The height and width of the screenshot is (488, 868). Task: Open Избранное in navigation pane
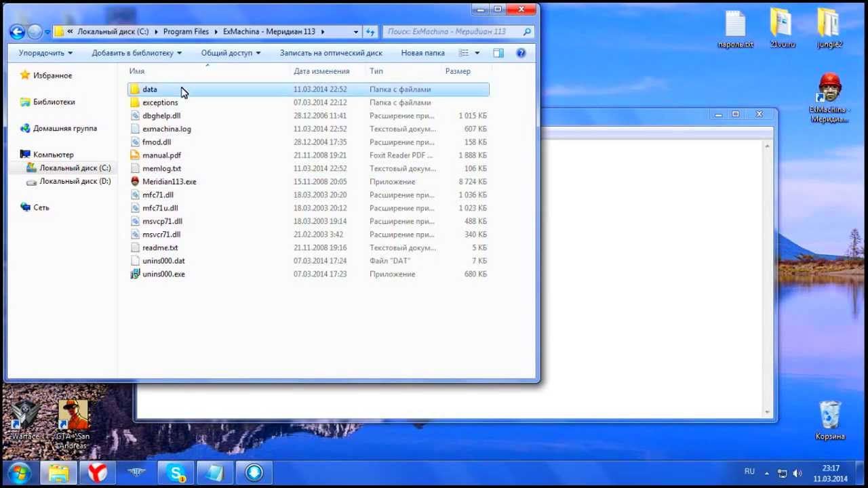point(52,75)
